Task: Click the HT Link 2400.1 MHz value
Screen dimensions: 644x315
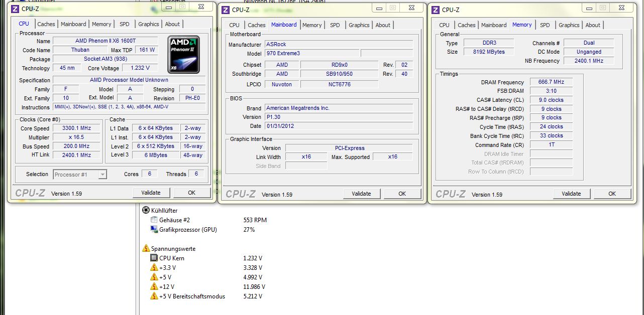Action: [x=76, y=155]
